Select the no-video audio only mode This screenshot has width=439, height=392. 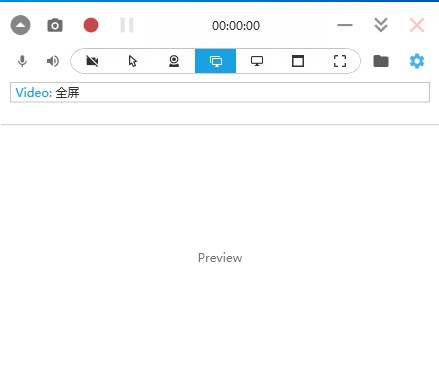(92, 61)
